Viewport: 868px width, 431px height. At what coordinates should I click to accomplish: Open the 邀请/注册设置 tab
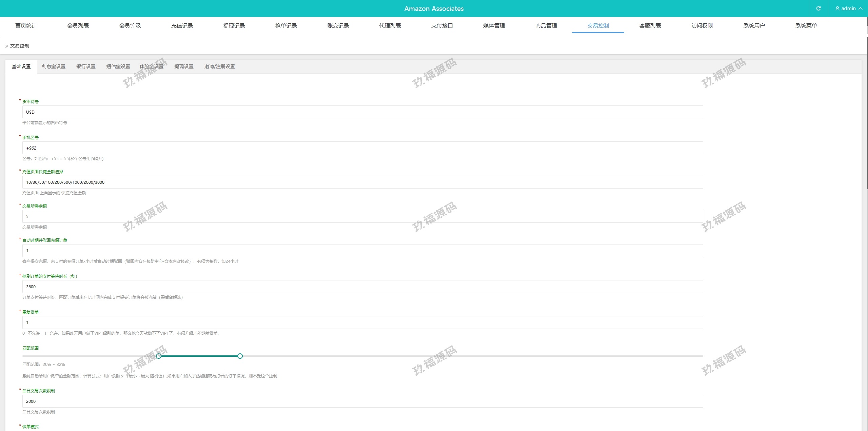point(219,66)
